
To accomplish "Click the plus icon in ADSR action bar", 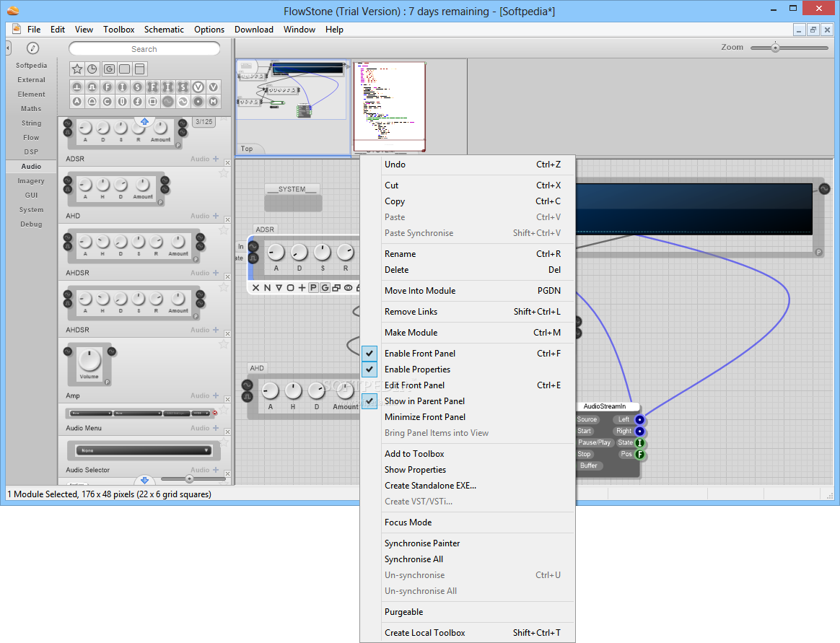I will click(302, 288).
